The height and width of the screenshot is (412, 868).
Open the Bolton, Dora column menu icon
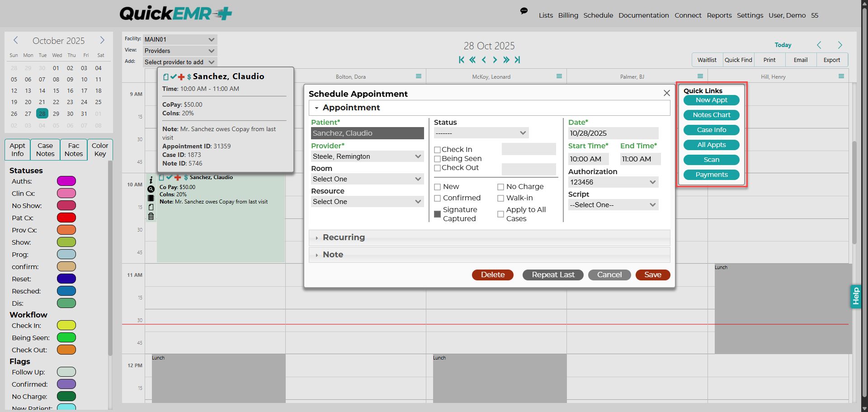tap(419, 76)
